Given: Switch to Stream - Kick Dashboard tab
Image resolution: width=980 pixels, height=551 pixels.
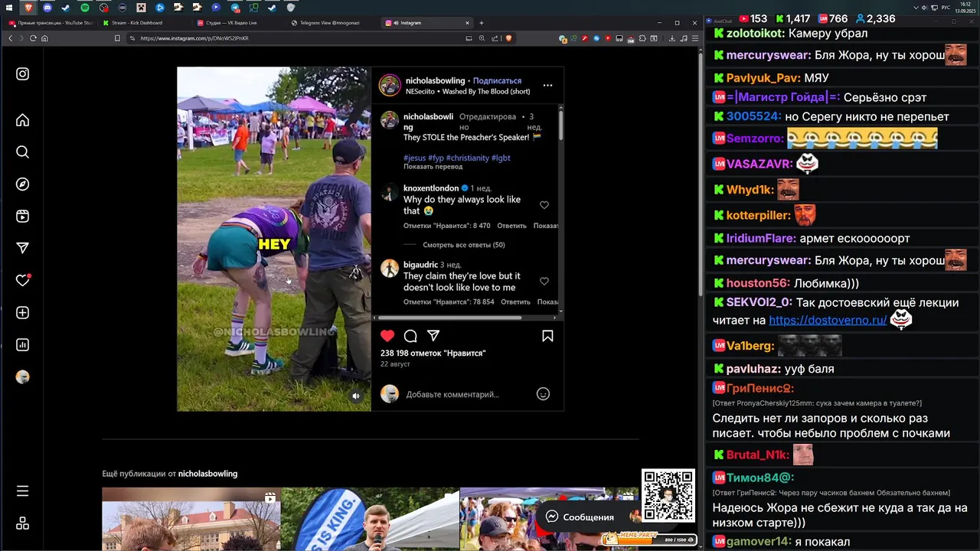Looking at the screenshot, I should pos(145,23).
